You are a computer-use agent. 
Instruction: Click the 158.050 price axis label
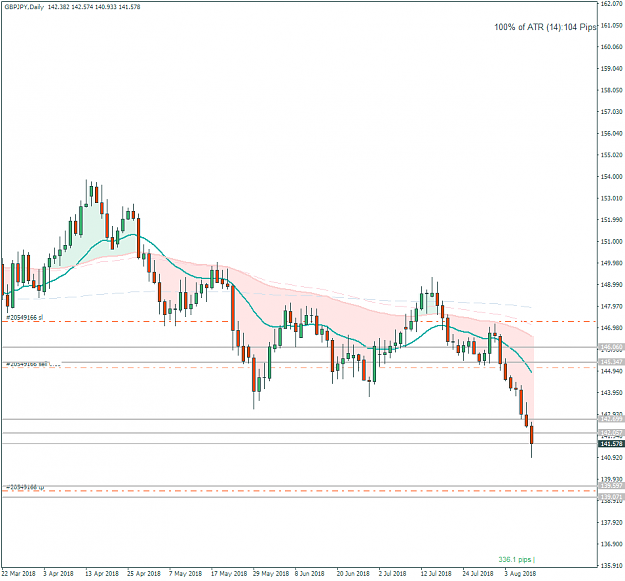pos(611,90)
